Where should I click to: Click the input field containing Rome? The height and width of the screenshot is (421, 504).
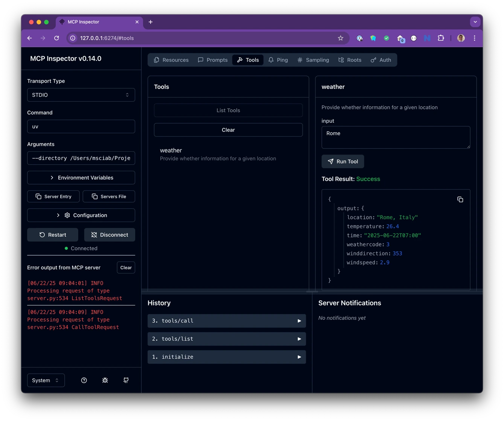(x=396, y=137)
